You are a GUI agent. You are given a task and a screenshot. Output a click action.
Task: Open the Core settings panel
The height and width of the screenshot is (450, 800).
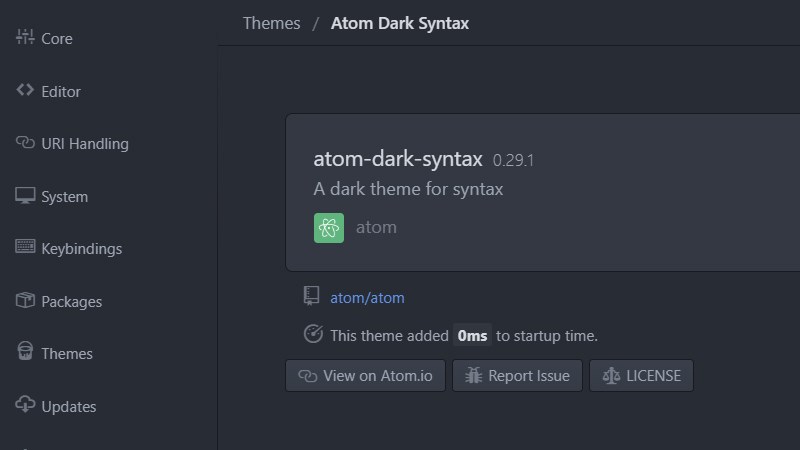point(57,39)
